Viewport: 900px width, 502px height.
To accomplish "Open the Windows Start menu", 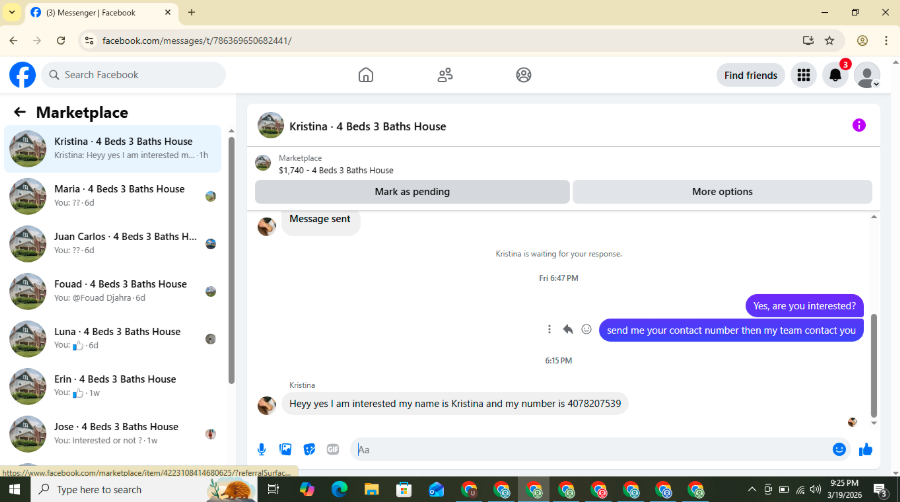I will (x=14, y=489).
